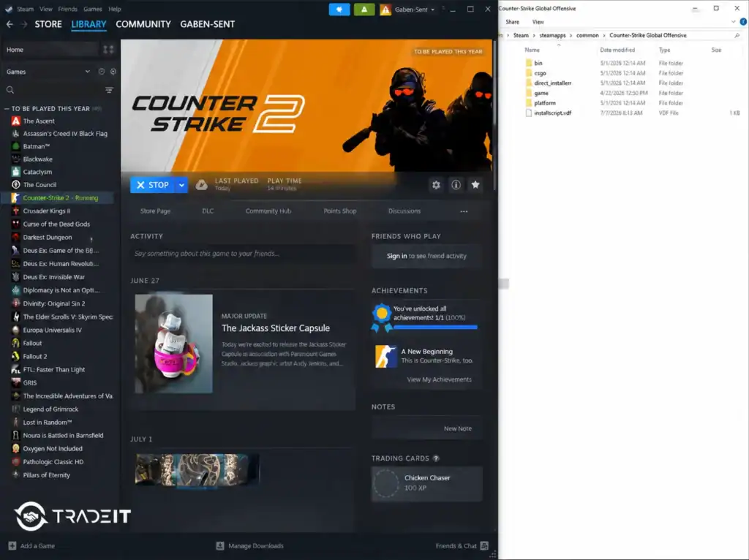The width and height of the screenshot is (749, 560).
Task: Open the Help menu
Action: click(115, 9)
